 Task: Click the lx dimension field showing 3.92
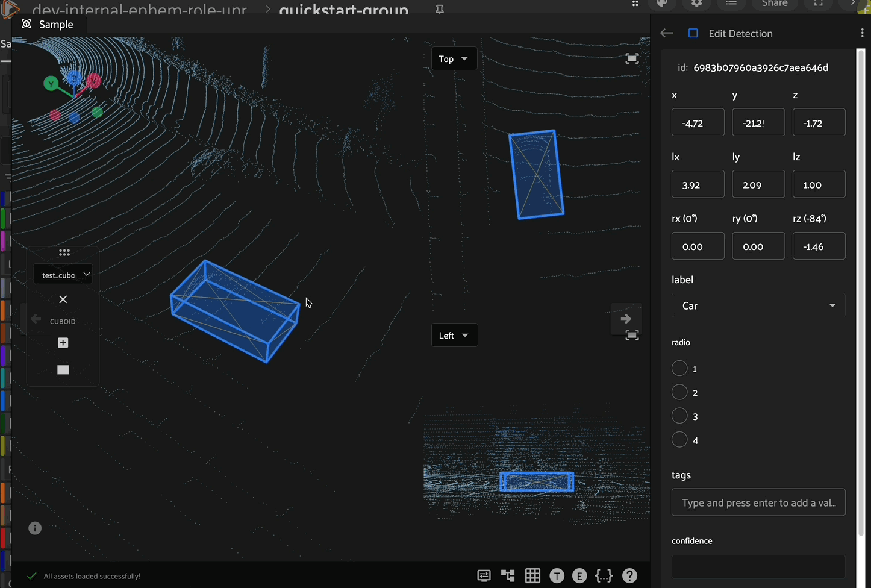(x=698, y=185)
